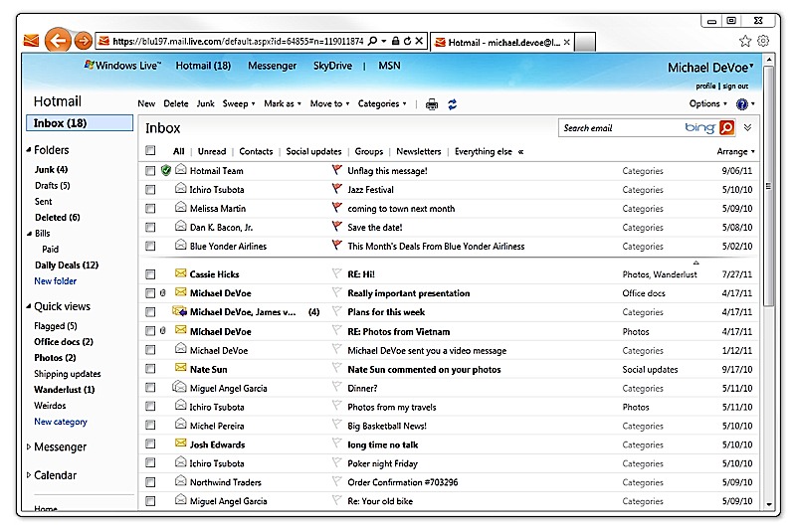
Task: Click the refresh icon in address bar
Action: pos(407,41)
